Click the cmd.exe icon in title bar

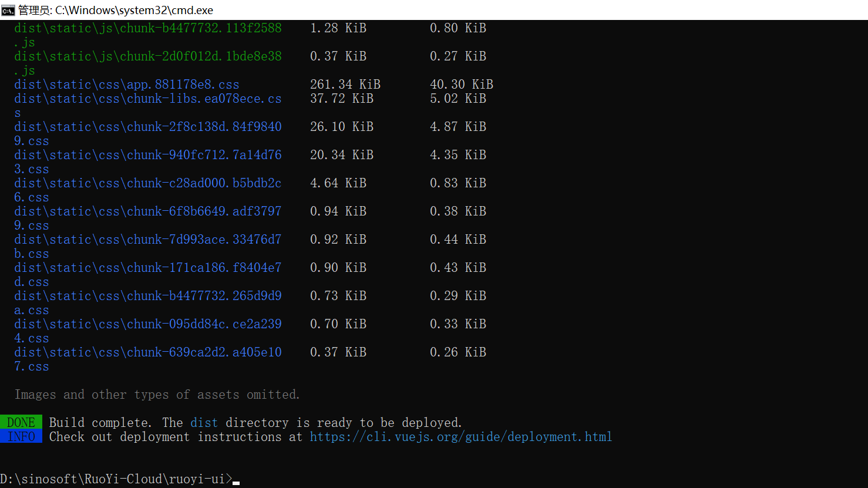8,10
